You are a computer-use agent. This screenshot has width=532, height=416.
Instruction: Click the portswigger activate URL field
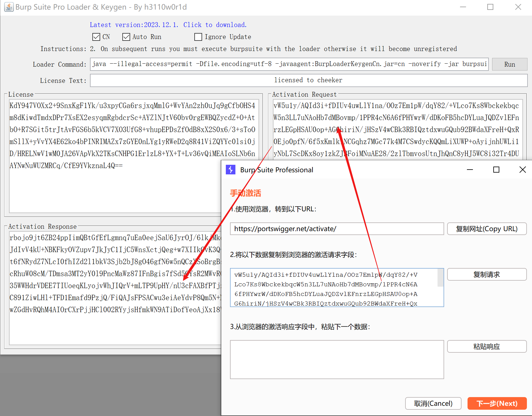tap(337, 229)
